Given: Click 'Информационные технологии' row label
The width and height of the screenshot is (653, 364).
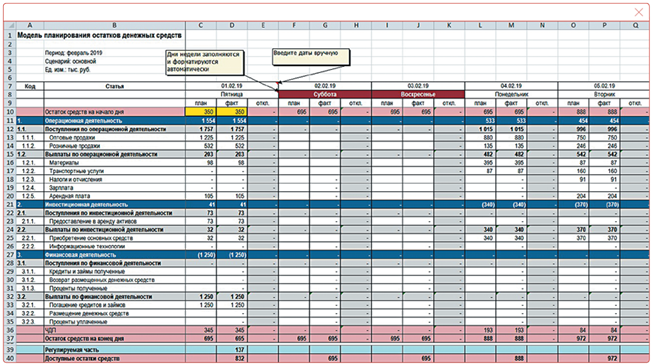Looking at the screenshot, I should (x=87, y=246).
